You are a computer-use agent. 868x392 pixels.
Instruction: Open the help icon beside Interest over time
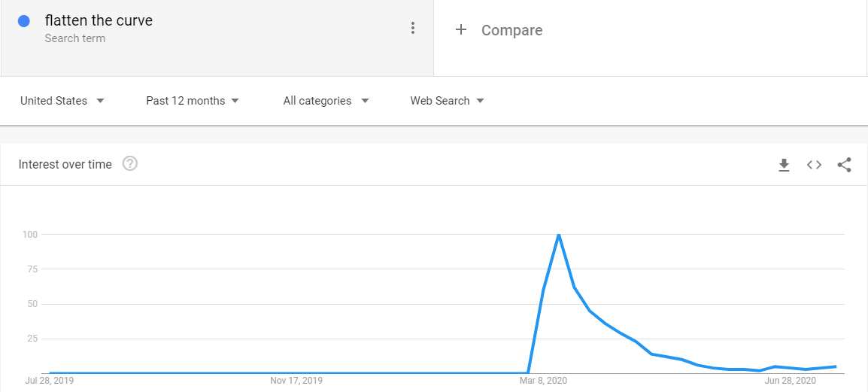click(x=129, y=164)
